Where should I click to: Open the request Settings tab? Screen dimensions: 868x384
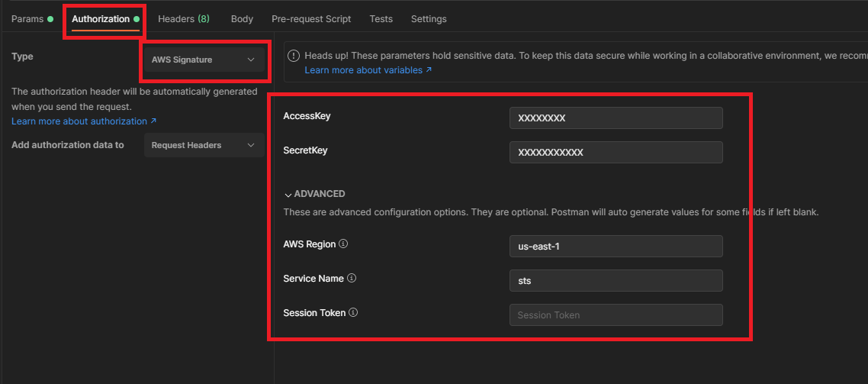coord(429,19)
